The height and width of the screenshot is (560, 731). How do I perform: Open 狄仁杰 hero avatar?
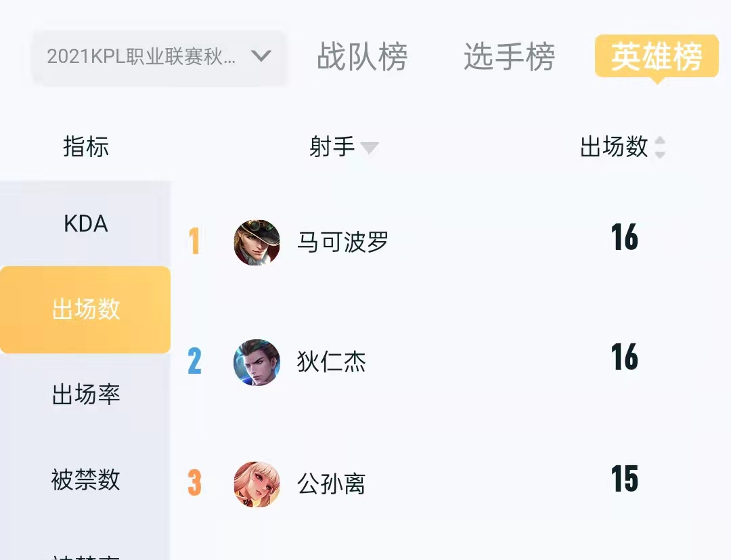pyautogui.click(x=257, y=362)
